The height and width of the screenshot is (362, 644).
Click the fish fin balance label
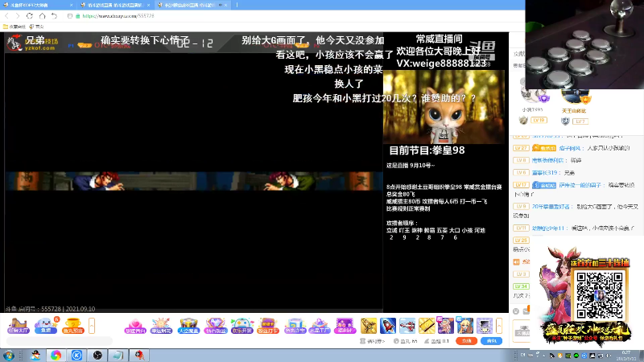coord(436,341)
